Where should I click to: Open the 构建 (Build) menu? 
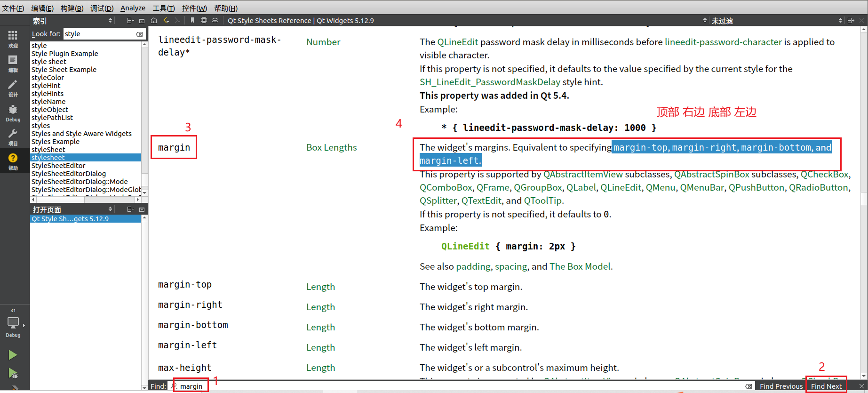[72, 8]
